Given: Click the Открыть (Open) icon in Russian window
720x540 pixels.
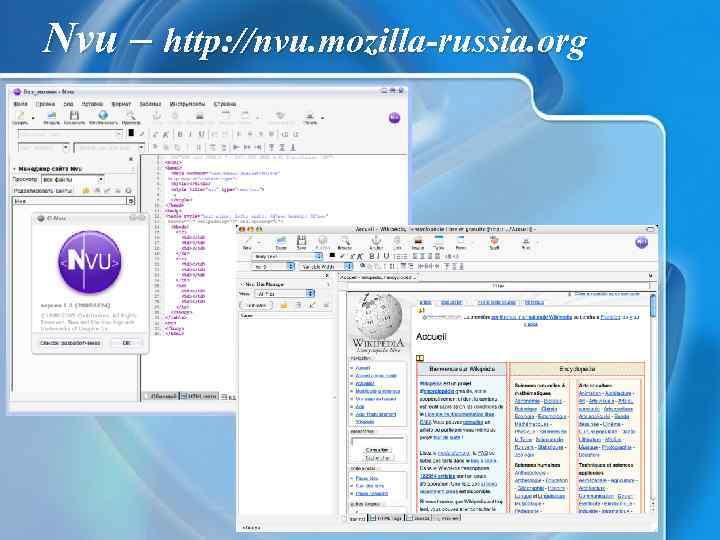Looking at the screenshot, I should point(51,118).
